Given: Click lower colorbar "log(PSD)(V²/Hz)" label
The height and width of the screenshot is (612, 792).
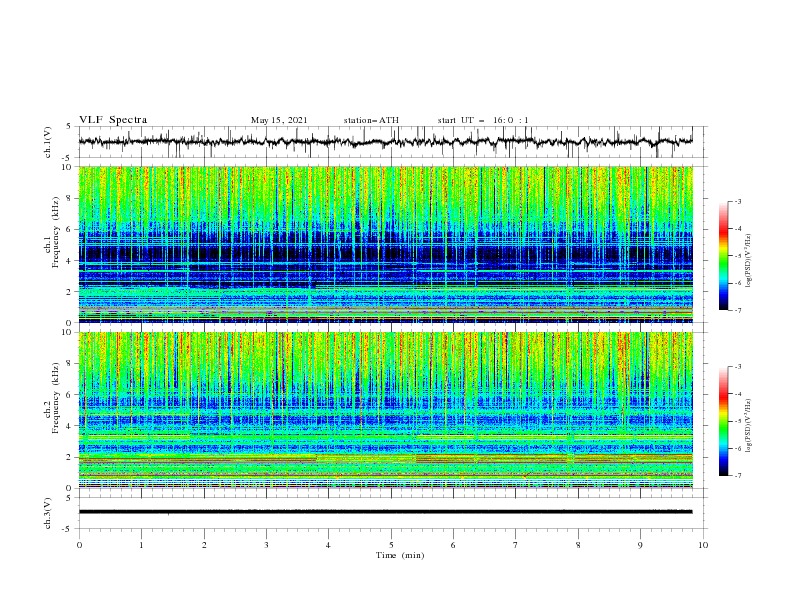Looking at the screenshot, I should 749,425.
